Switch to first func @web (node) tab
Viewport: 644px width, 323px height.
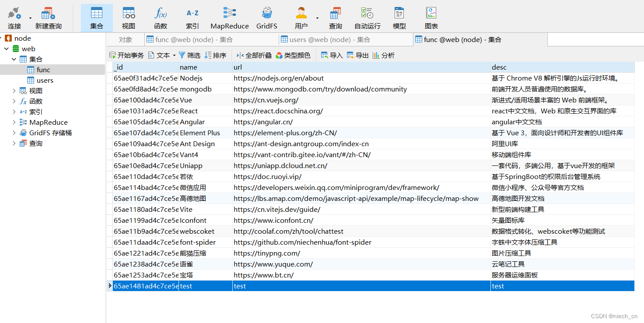coord(212,39)
